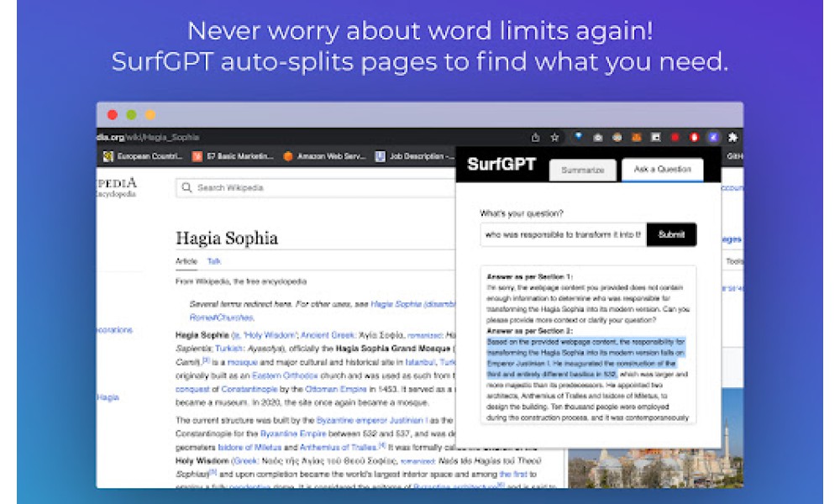Open the Job Description bookmark
Image resolution: width=840 pixels, height=504 pixels.
pos(413,156)
